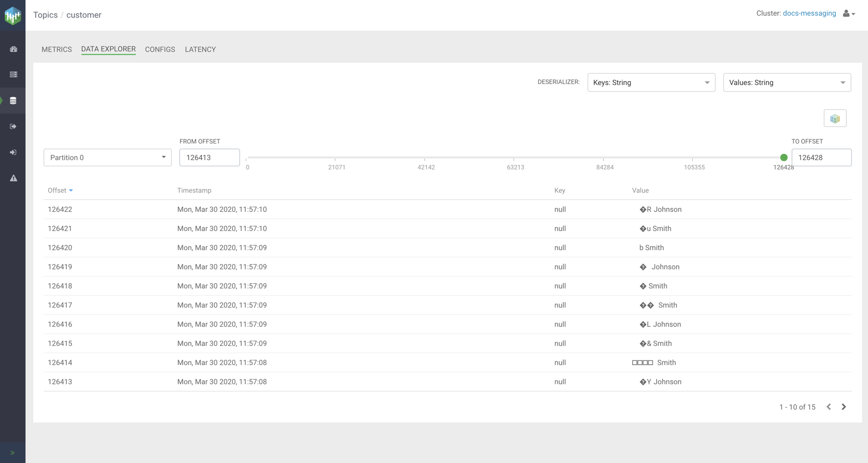Open the sidebar icon with right-pointing exit arrow

(x=13, y=126)
